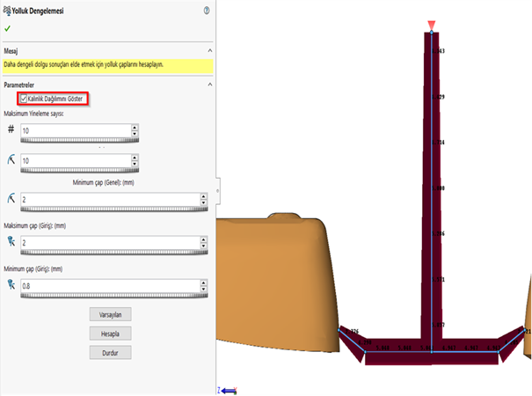Increase Maksimum Yineleme sayısı with up arrow
Image resolution: width=532 pixels, height=396 pixels.
click(x=134, y=127)
